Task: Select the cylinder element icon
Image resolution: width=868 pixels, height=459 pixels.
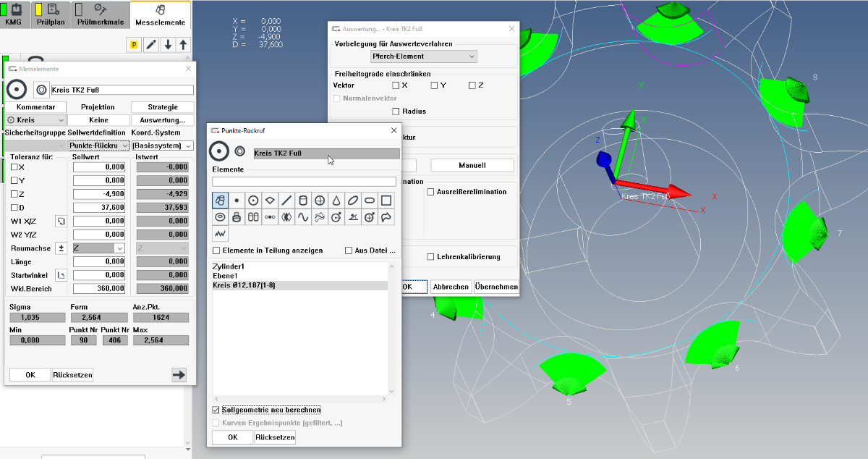Action: [303, 201]
